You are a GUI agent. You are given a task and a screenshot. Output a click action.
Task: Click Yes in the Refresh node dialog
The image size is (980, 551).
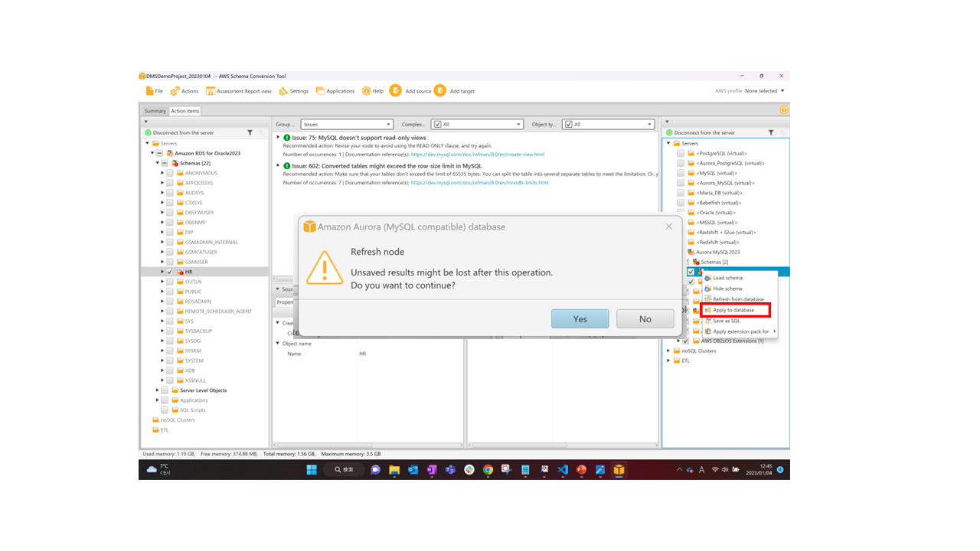point(580,319)
